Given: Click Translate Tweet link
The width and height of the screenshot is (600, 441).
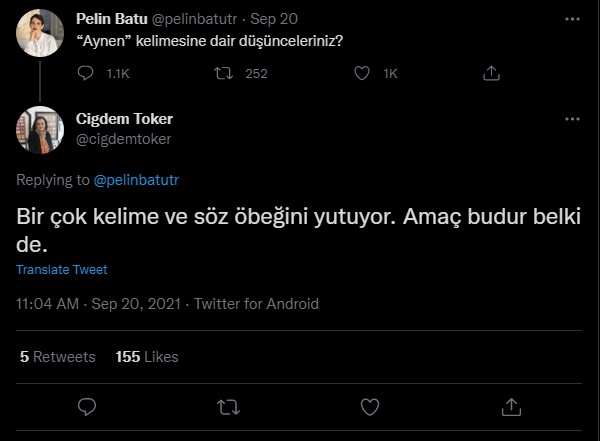Looking at the screenshot, I should coord(62,270).
